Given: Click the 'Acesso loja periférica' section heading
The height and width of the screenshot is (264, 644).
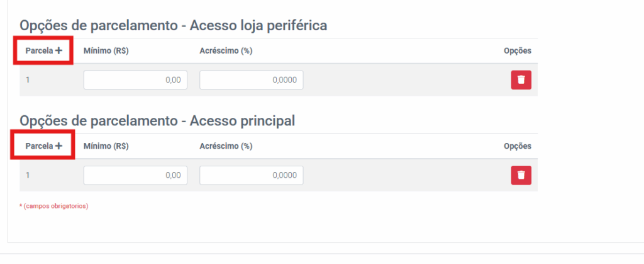Looking at the screenshot, I should [x=173, y=26].
